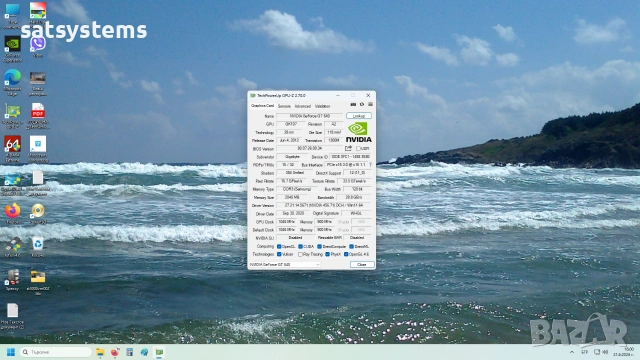Toggle the OpenCL checkbox
This screenshot has height=360, width=640.
(279, 247)
